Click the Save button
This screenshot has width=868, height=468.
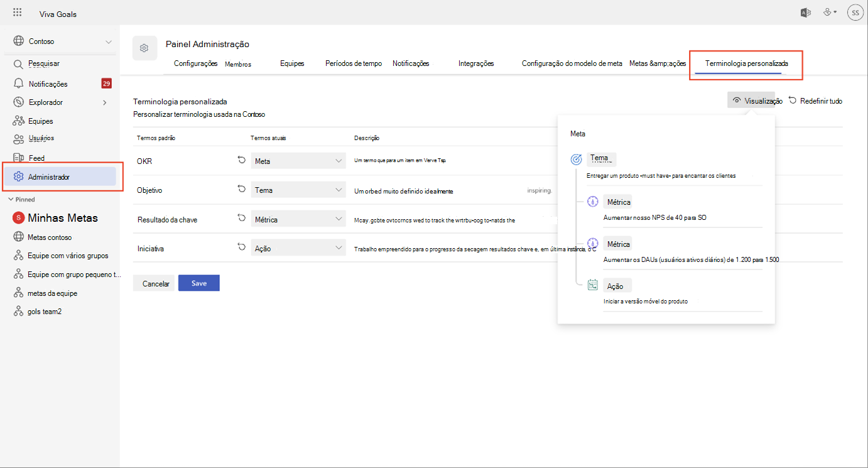pos(199,283)
